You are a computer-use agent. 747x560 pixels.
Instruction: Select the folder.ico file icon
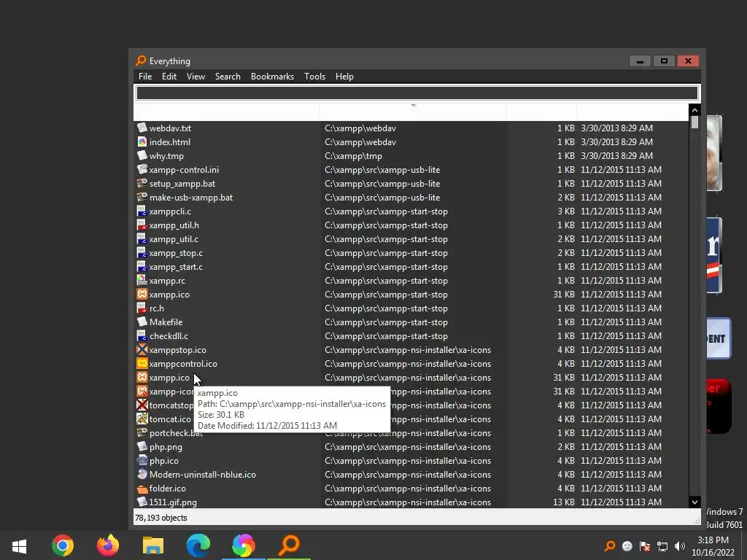(x=142, y=488)
